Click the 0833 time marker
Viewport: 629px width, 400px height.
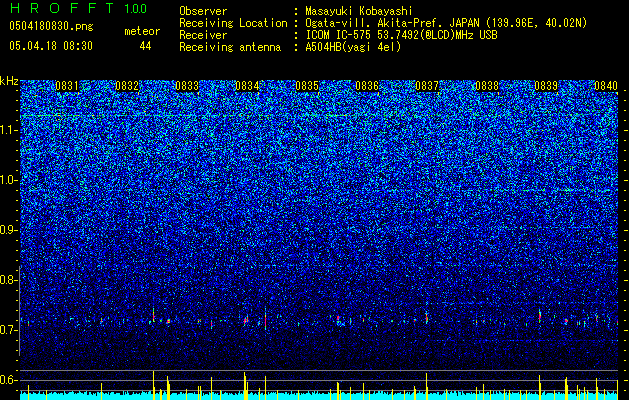[x=187, y=86]
